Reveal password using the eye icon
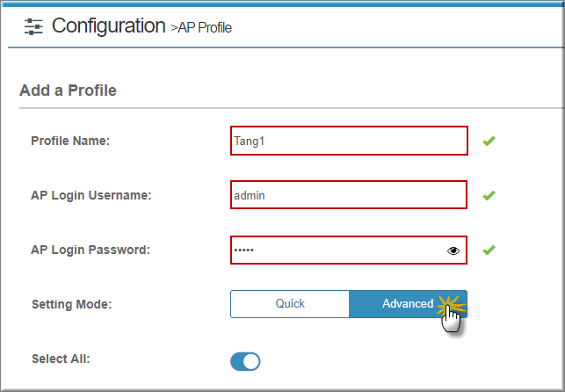The image size is (565, 392). tap(453, 250)
